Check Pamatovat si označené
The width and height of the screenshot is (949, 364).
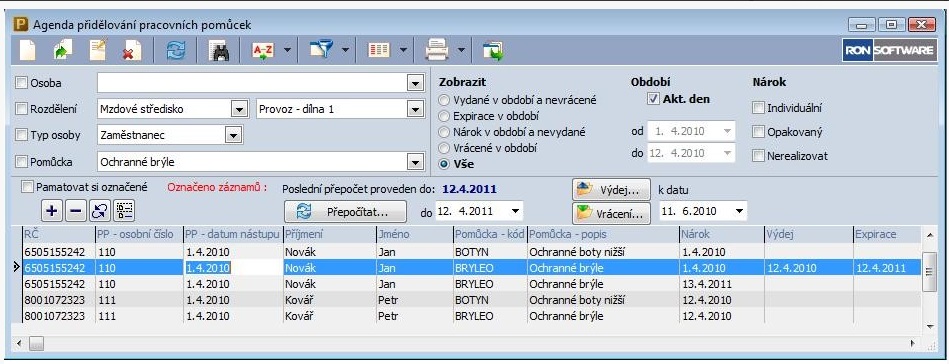pyautogui.click(x=27, y=187)
